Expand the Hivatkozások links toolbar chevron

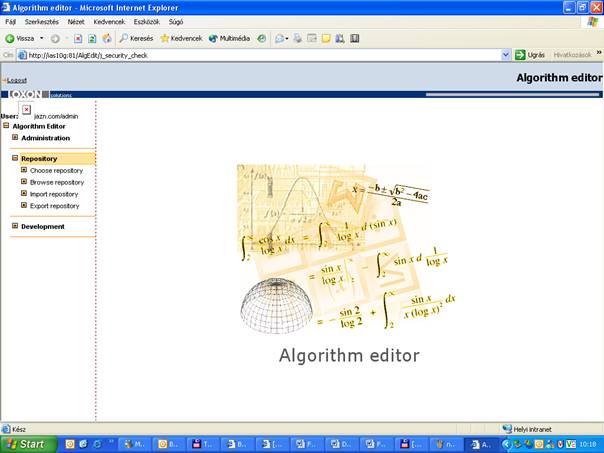pos(599,52)
